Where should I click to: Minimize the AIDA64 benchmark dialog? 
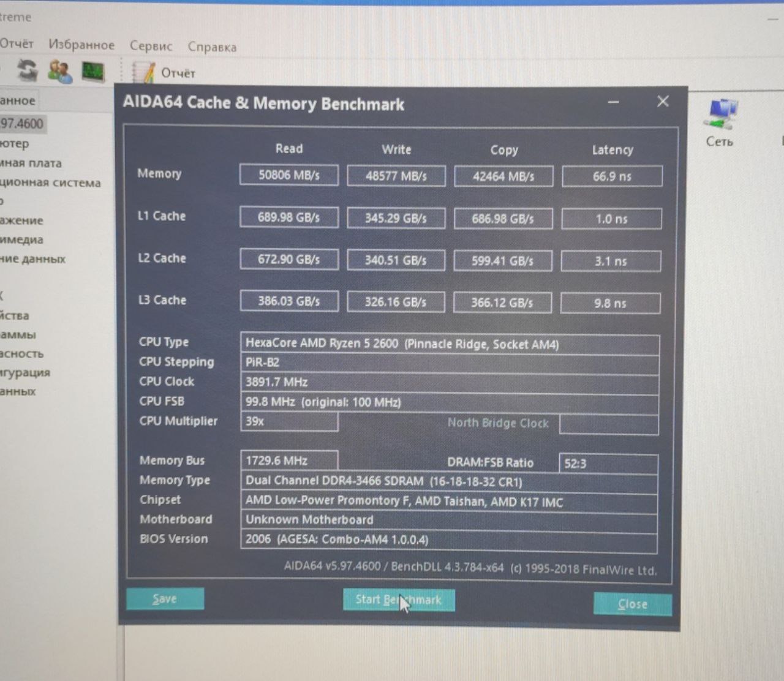click(x=613, y=102)
